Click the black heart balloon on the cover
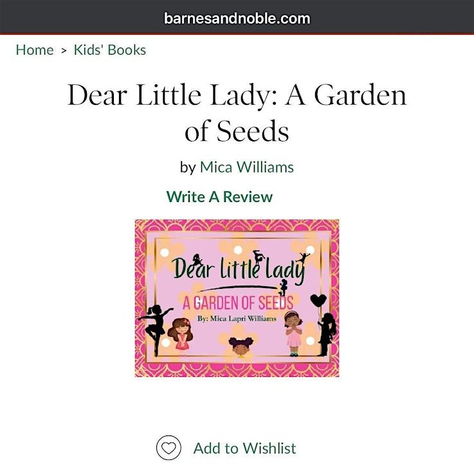This screenshot has height=476, width=474. [318, 301]
